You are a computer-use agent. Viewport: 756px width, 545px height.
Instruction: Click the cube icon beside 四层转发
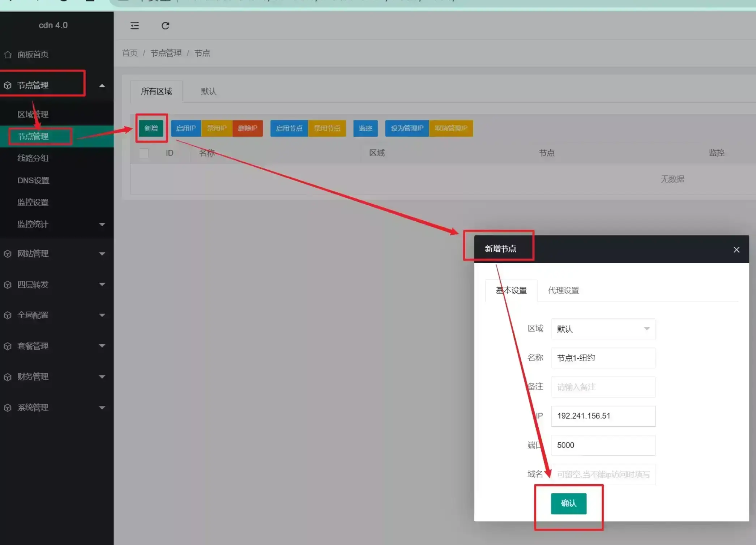point(8,285)
